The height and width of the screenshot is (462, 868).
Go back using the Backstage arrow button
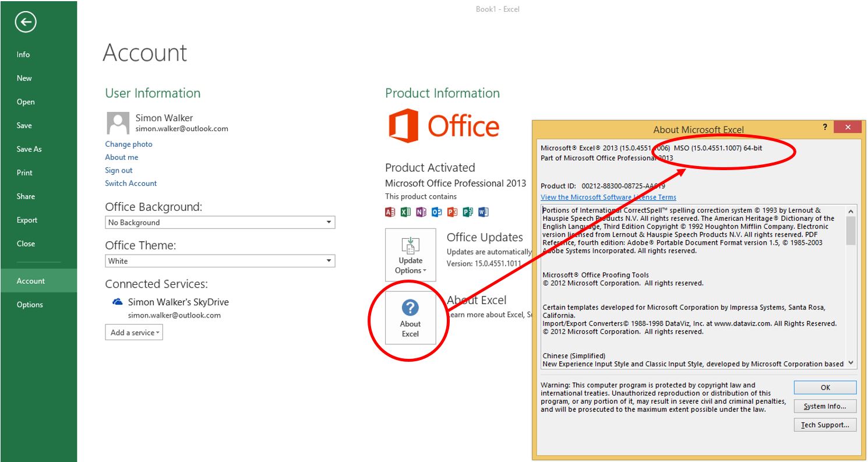click(x=26, y=23)
